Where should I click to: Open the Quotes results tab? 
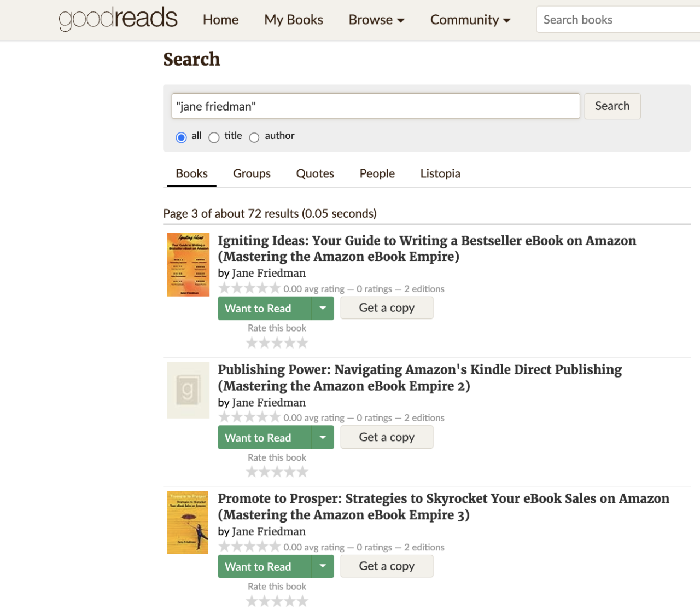tap(315, 173)
